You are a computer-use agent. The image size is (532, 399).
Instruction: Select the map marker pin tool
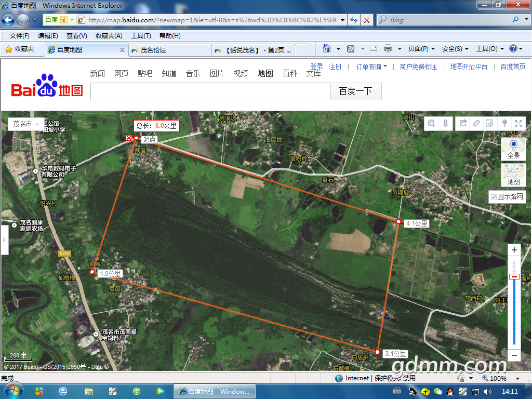[504, 123]
